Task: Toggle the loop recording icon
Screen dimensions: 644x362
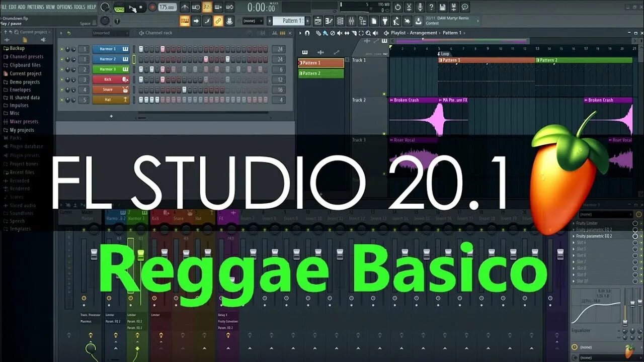Action: 229,7
